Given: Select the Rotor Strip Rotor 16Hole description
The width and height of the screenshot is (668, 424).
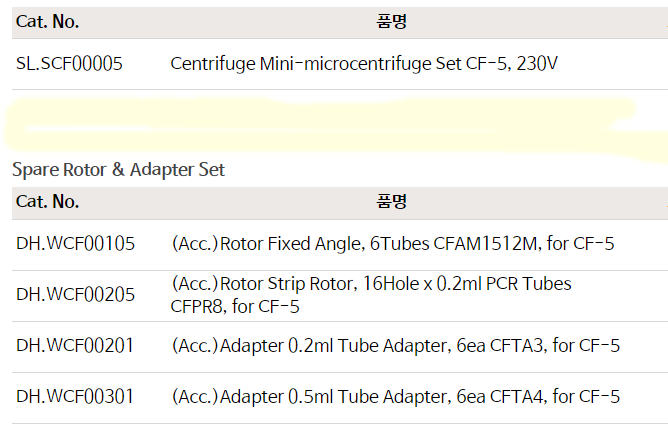Looking at the screenshot, I should click(x=371, y=285).
